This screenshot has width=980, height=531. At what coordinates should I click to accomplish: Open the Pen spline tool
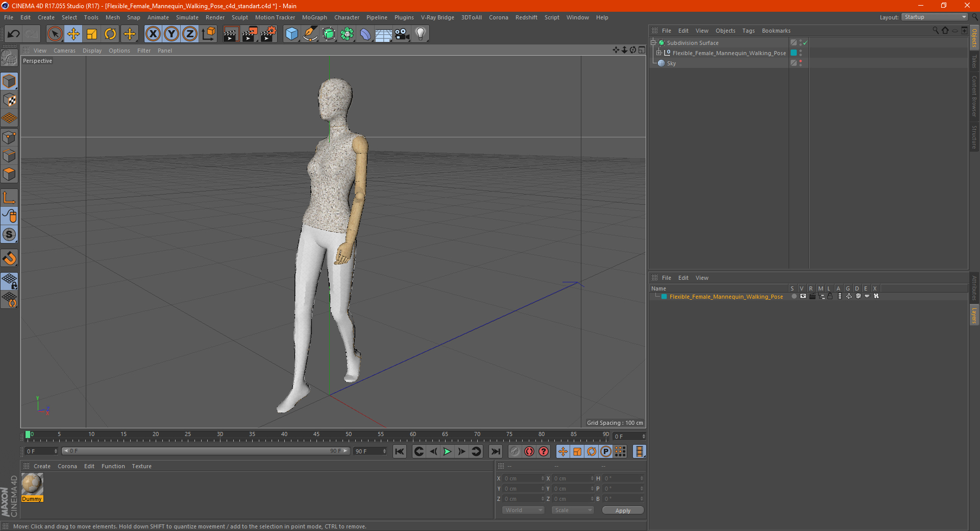click(x=310, y=34)
